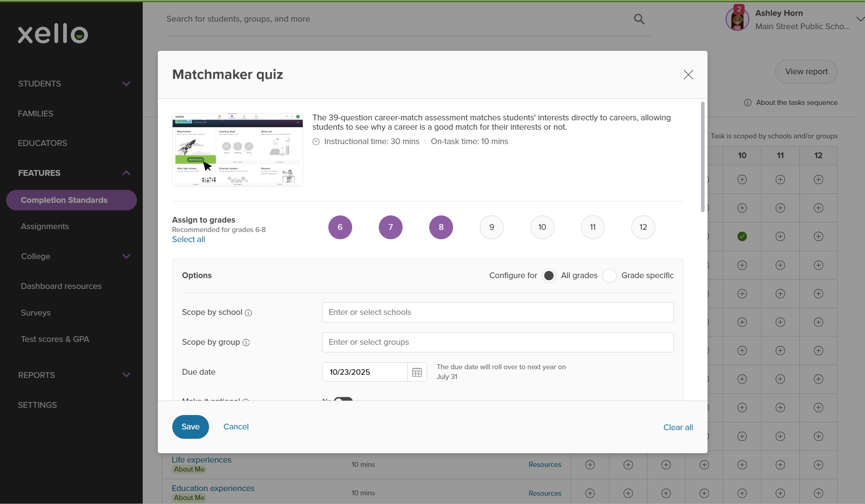Click the first plus icon in the Life experiences row
865x504 pixels.
(x=590, y=465)
